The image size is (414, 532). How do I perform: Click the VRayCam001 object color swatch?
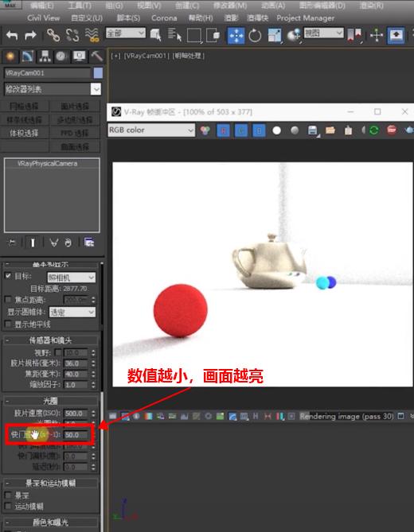(98, 73)
